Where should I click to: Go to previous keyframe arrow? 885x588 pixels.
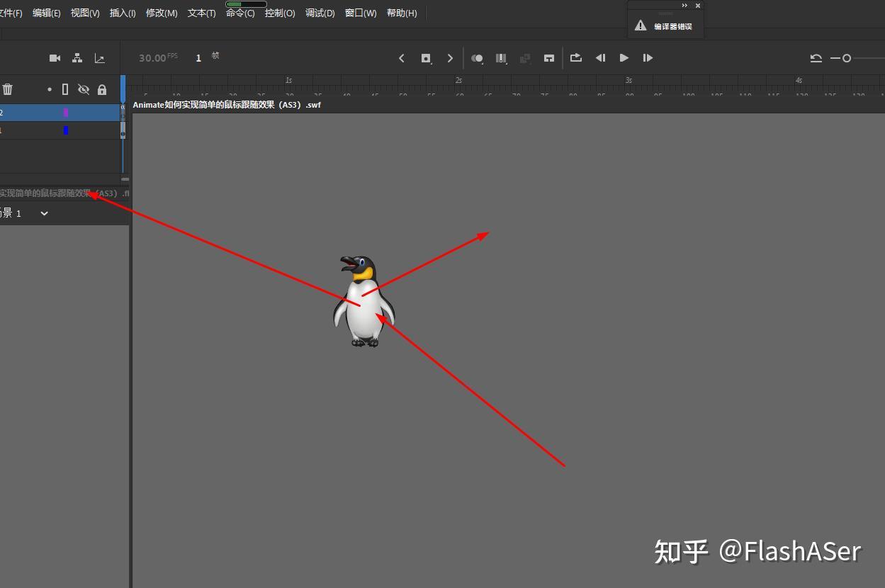[x=402, y=58]
